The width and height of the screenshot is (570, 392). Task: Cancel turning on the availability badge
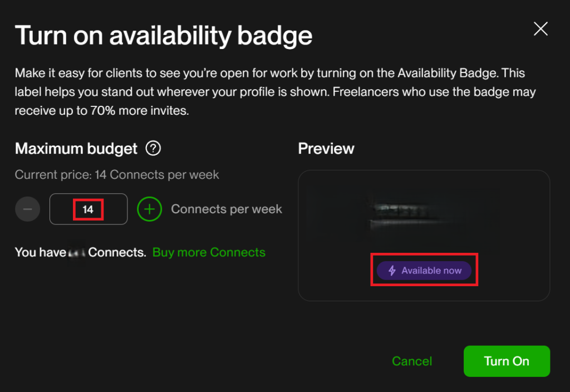coord(411,361)
